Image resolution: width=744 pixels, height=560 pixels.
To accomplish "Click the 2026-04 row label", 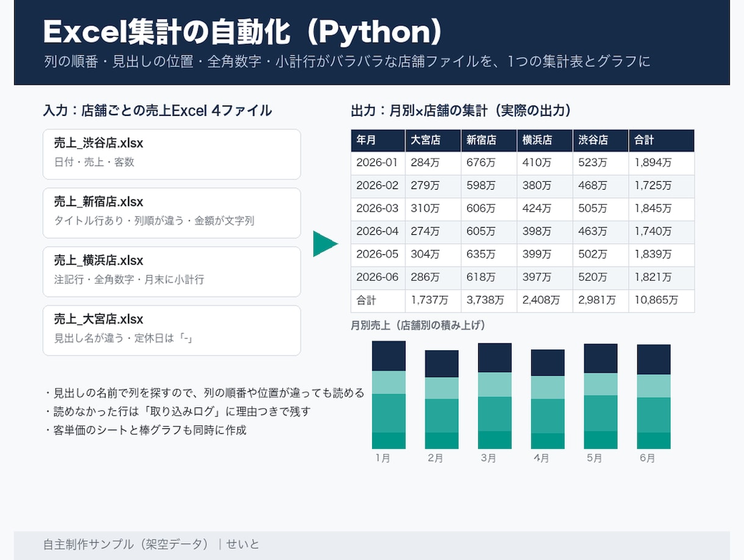I will [378, 232].
